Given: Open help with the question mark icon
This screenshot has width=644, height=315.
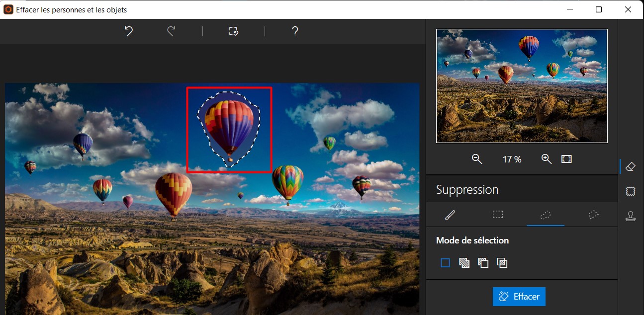Looking at the screenshot, I should click(x=295, y=32).
